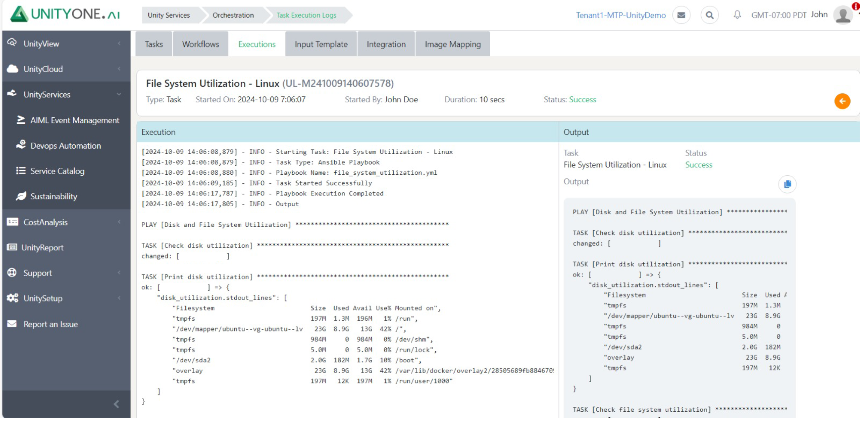The height and width of the screenshot is (426, 868).
Task: Open UnityView in the sidebar
Action: [x=41, y=44]
